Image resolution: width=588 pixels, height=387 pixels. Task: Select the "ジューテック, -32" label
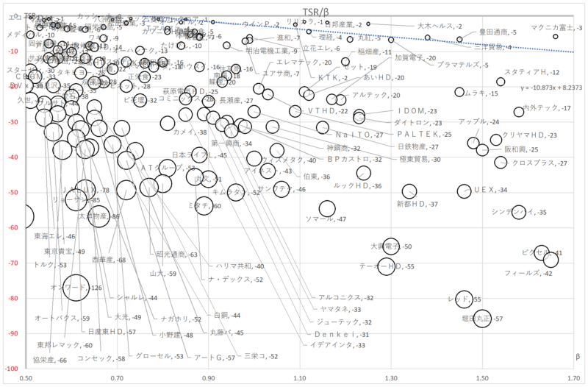click(344, 322)
